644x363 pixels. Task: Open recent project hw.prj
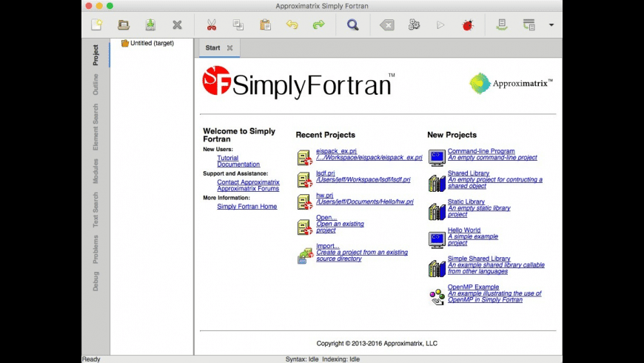click(x=324, y=196)
